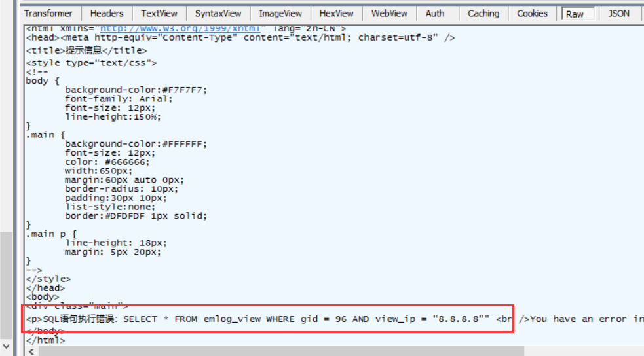Select the Caching tab

483,13
